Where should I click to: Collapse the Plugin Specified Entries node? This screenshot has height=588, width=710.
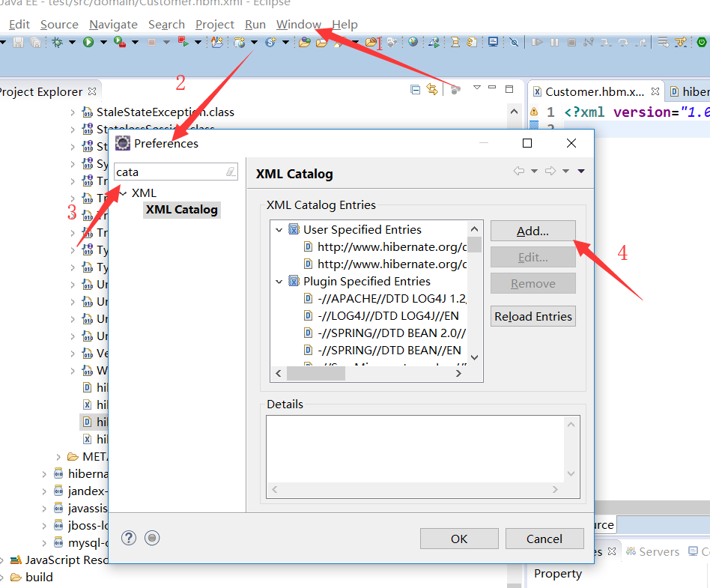click(x=279, y=282)
